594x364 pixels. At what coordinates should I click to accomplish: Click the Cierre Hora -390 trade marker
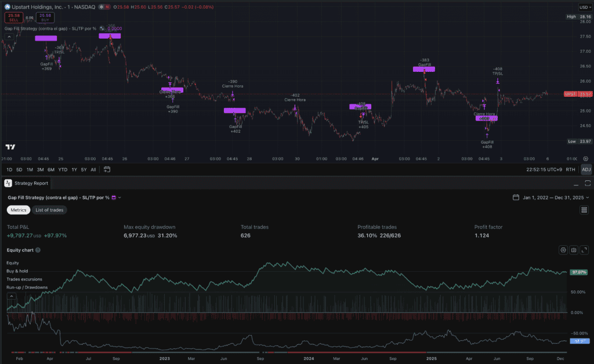(x=233, y=83)
